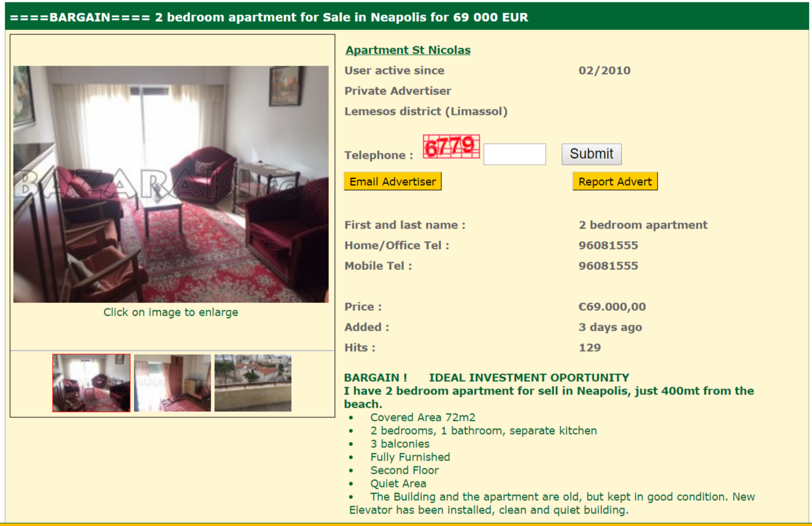Click the Submit button for telephone
The image size is (812, 526).
click(x=592, y=154)
